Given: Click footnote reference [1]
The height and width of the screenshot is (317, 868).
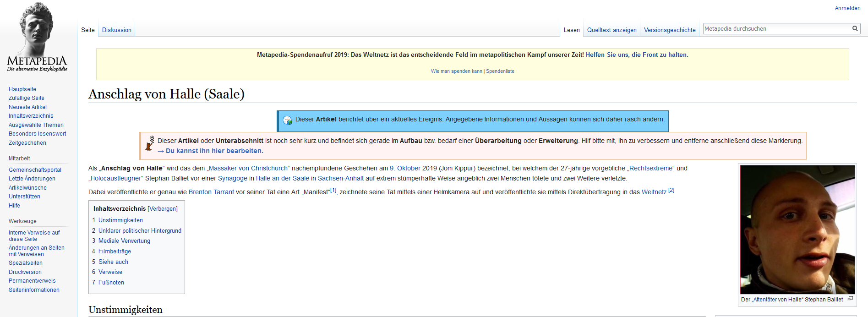Looking at the screenshot, I should tap(333, 190).
